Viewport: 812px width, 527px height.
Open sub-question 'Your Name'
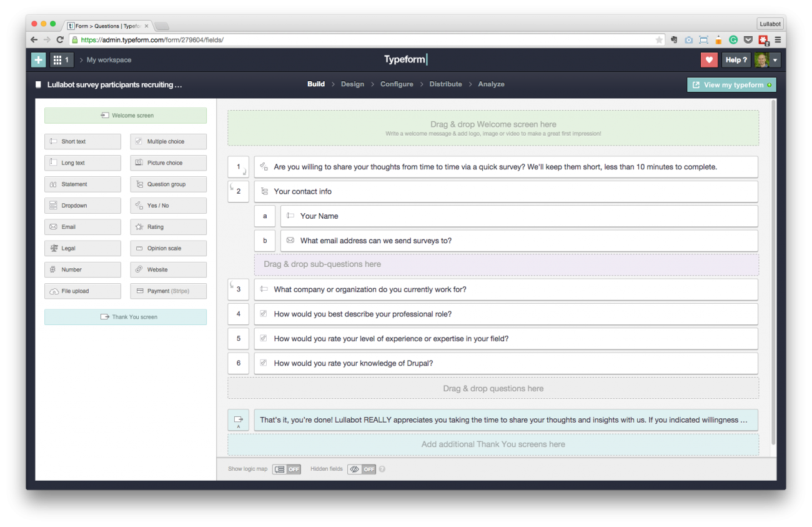pyautogui.click(x=519, y=216)
